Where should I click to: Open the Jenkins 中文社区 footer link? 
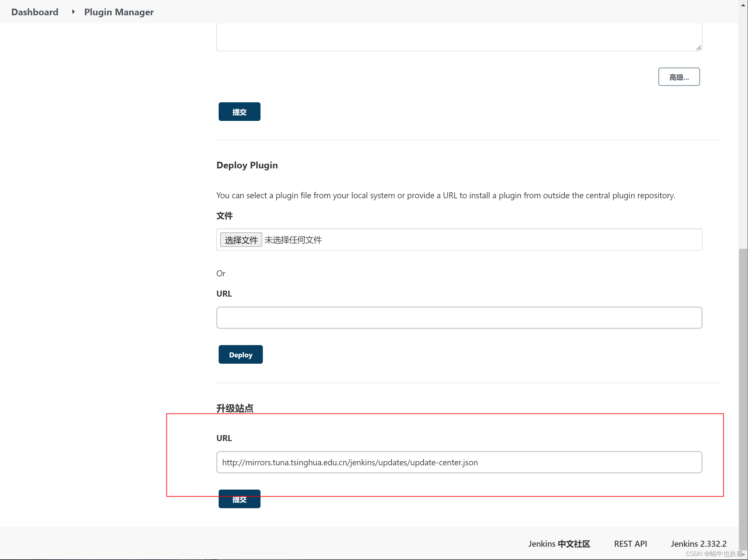559,544
